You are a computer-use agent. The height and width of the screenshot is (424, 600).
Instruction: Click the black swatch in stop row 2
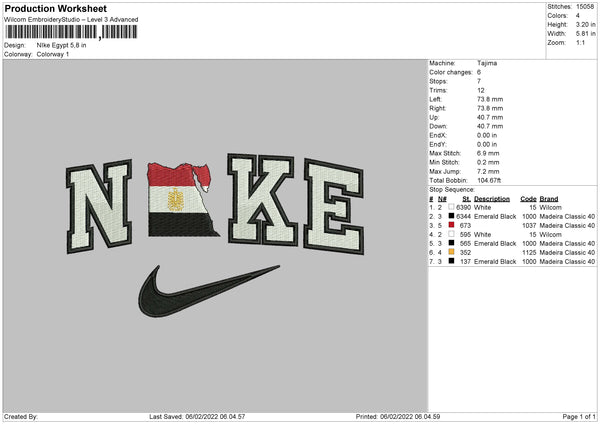click(x=451, y=216)
